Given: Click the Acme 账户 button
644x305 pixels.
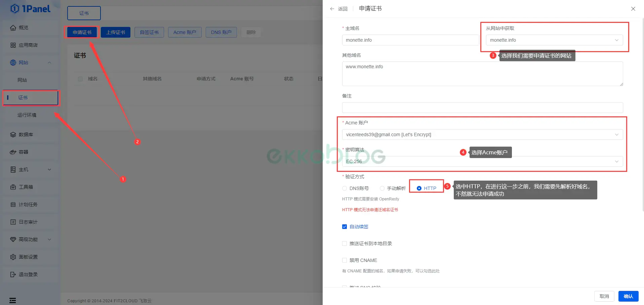Looking at the screenshot, I should click(x=185, y=32).
